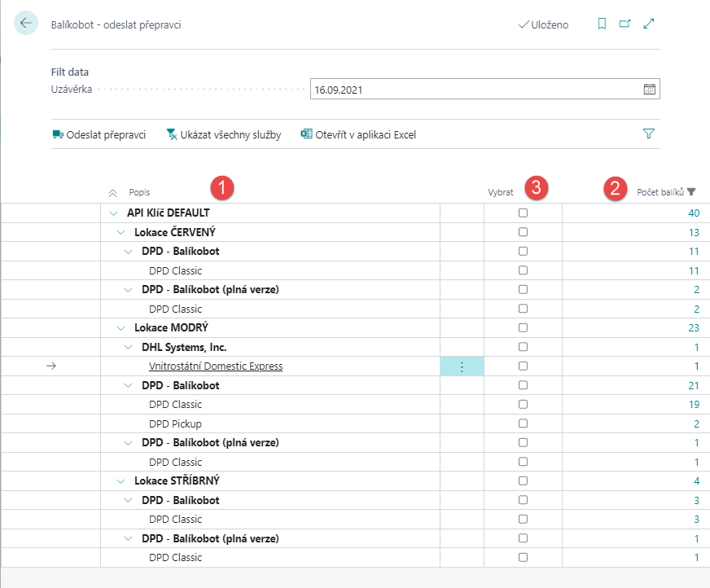The height and width of the screenshot is (588, 710).
Task: Click Odeslat přepravci action
Action: 99,134
